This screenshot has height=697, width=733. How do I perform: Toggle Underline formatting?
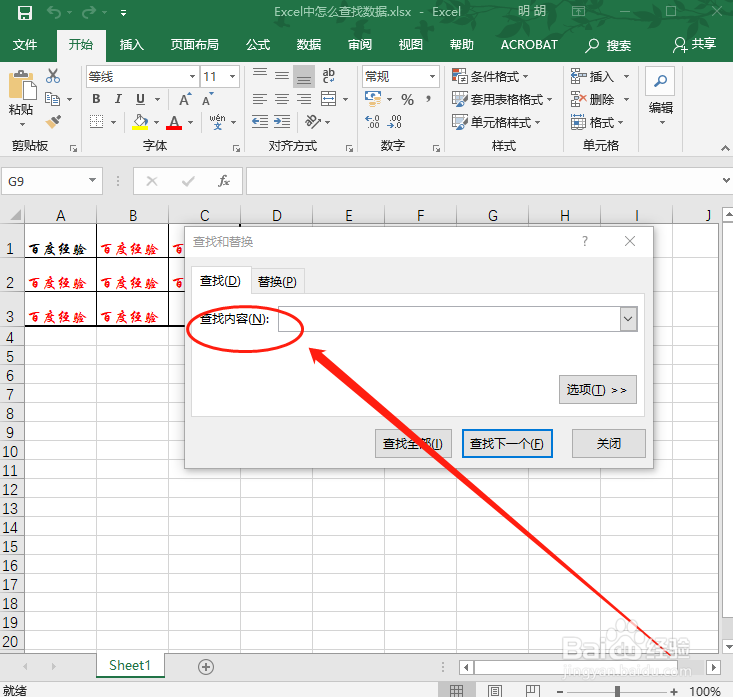(x=140, y=99)
